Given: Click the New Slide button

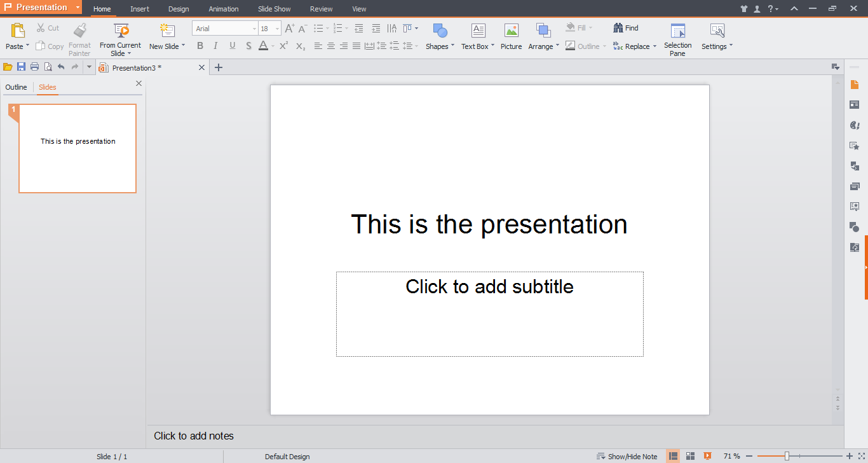Looking at the screenshot, I should point(166,31).
